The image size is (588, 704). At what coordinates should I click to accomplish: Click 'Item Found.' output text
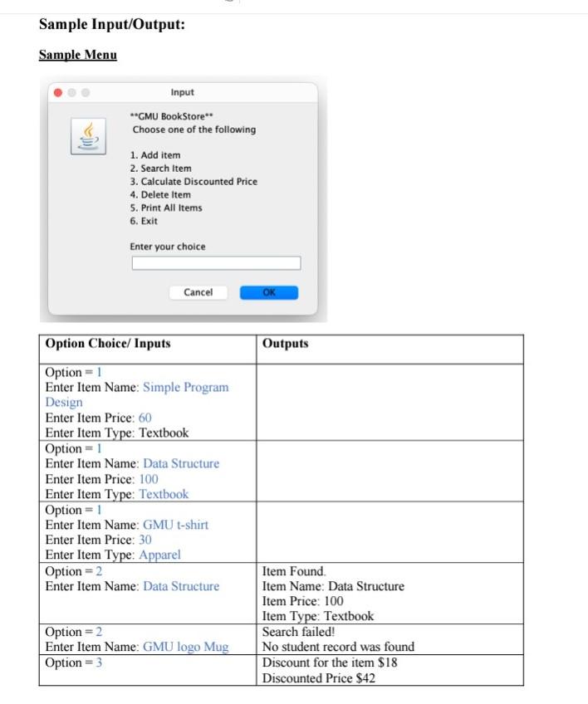point(294,571)
